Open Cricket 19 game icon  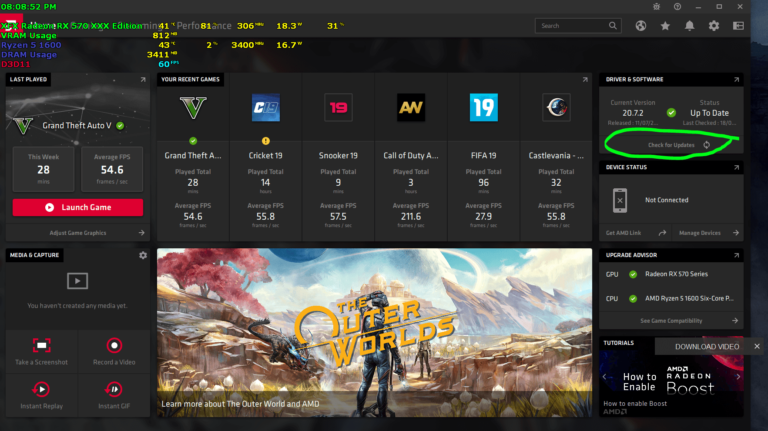point(266,107)
